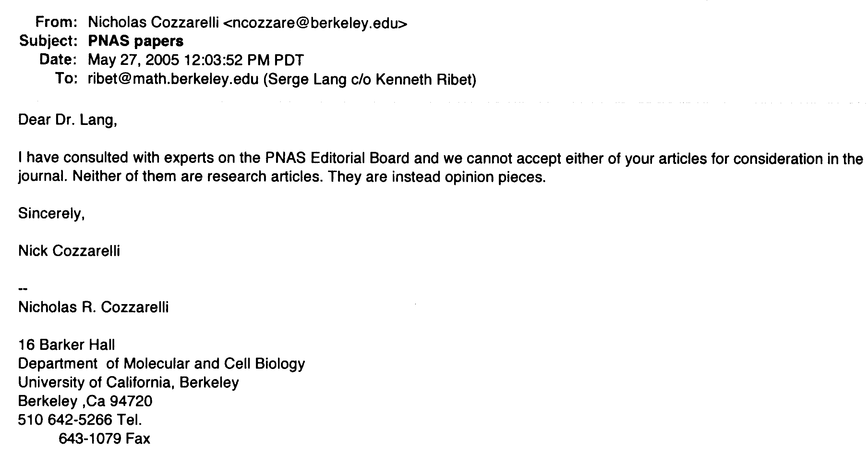Click the date May 27, 2005
The image size is (868, 455).
point(133,60)
